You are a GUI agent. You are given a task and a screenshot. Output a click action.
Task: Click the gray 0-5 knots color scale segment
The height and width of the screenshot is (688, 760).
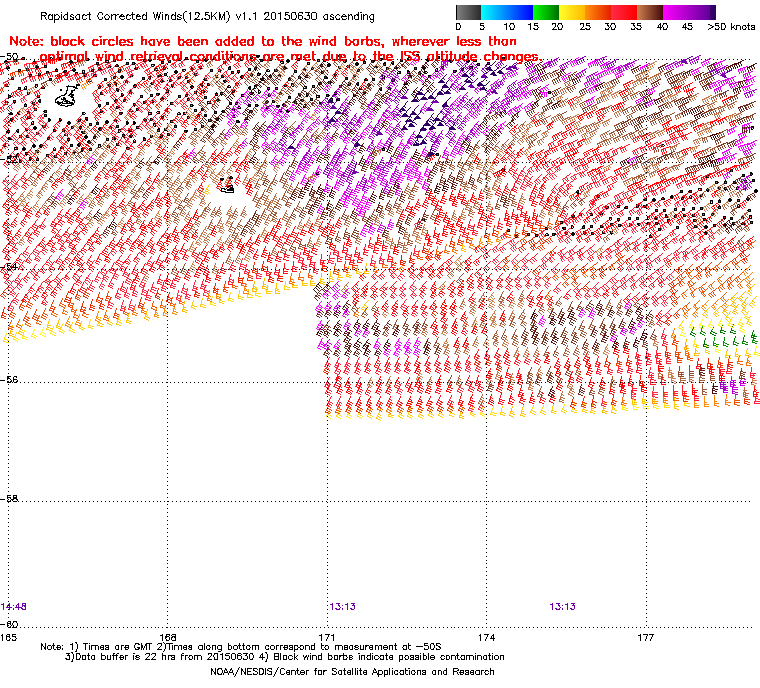point(468,12)
